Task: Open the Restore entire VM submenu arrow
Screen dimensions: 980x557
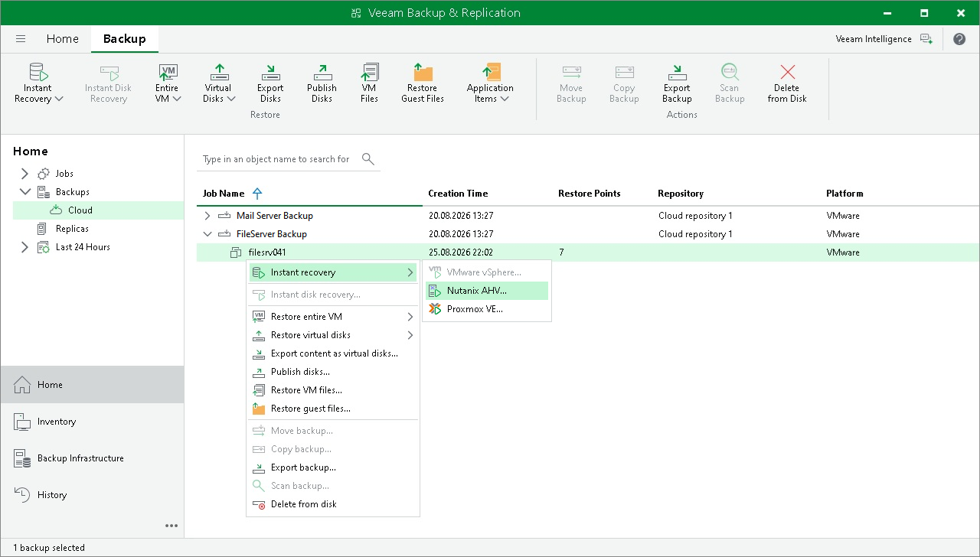Action: point(410,317)
